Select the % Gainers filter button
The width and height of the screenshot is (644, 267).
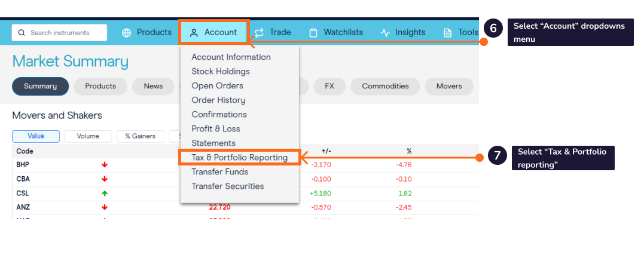[140, 136]
